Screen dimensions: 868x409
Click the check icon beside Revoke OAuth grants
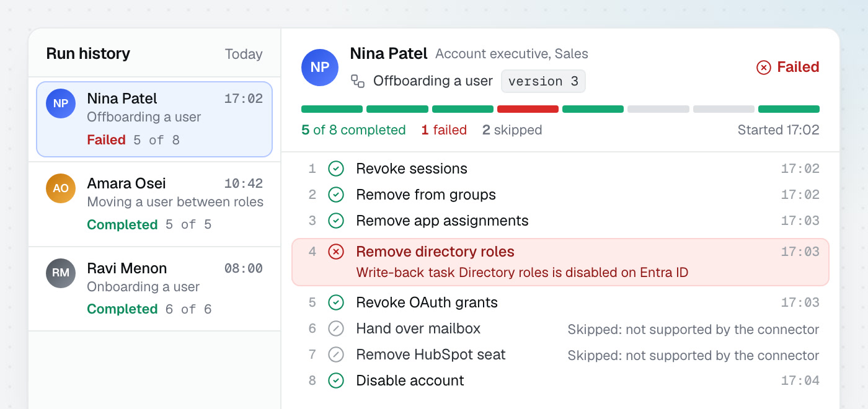pyautogui.click(x=335, y=302)
